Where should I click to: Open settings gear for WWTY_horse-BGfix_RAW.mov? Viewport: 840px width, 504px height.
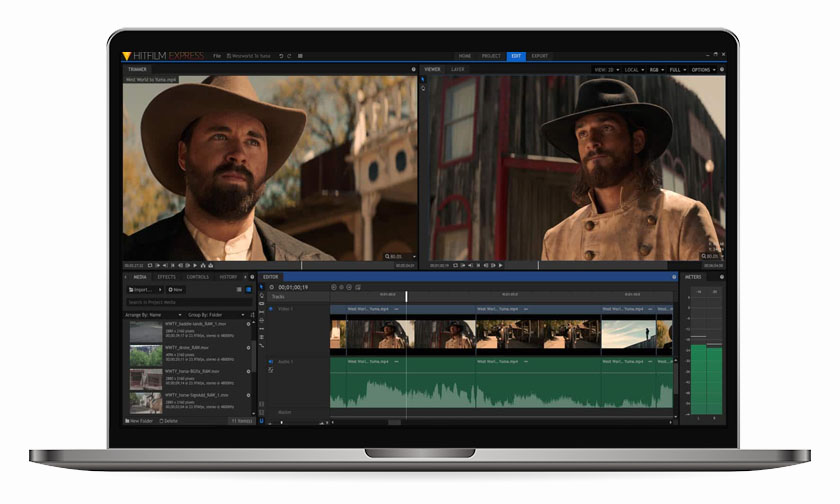(248, 371)
